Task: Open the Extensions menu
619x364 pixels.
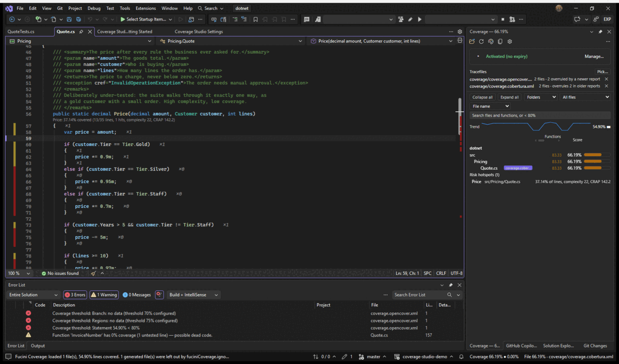Action: click(x=145, y=8)
